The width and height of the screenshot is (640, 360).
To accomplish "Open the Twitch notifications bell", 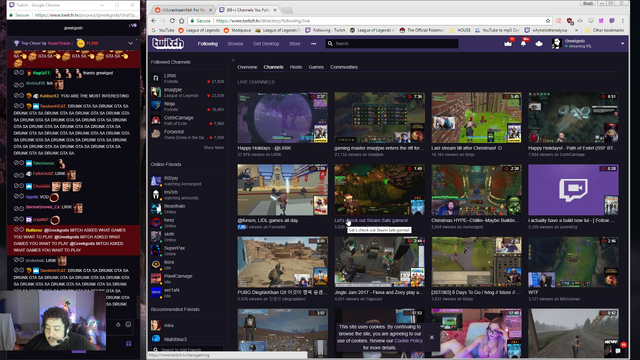I will click(x=523, y=43).
